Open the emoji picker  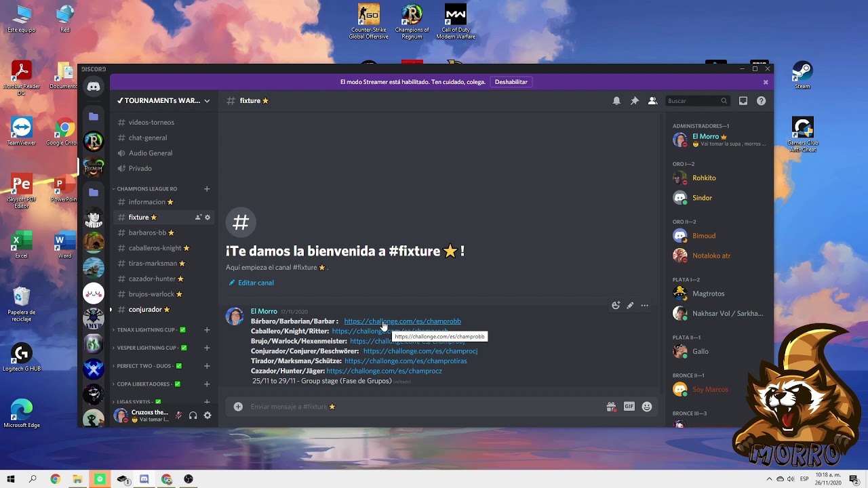tap(647, 407)
